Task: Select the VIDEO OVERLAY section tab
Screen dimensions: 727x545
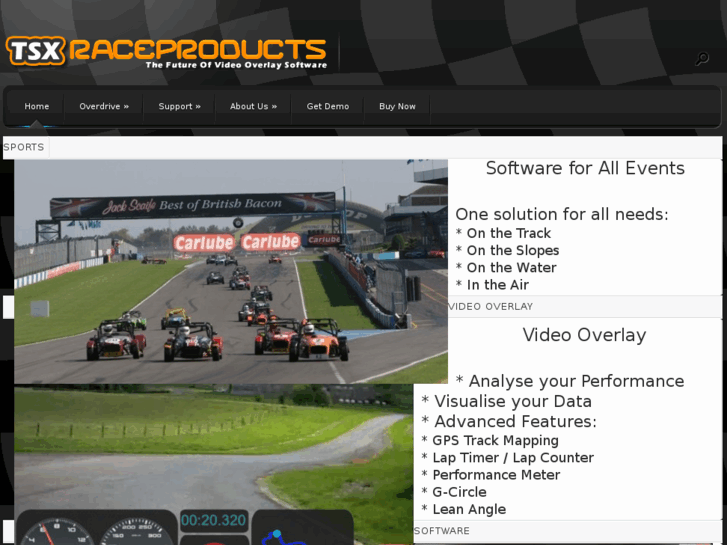Action: [491, 307]
